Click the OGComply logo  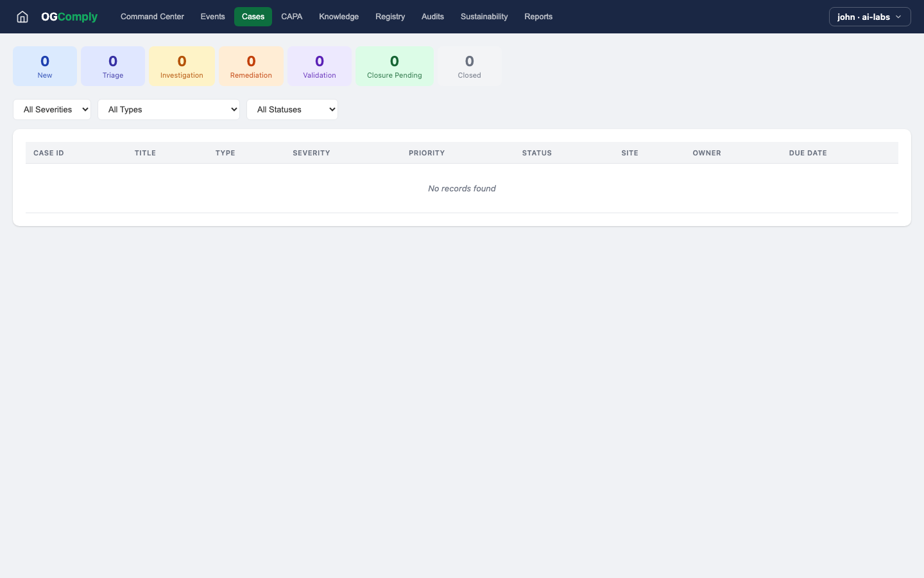69,17
